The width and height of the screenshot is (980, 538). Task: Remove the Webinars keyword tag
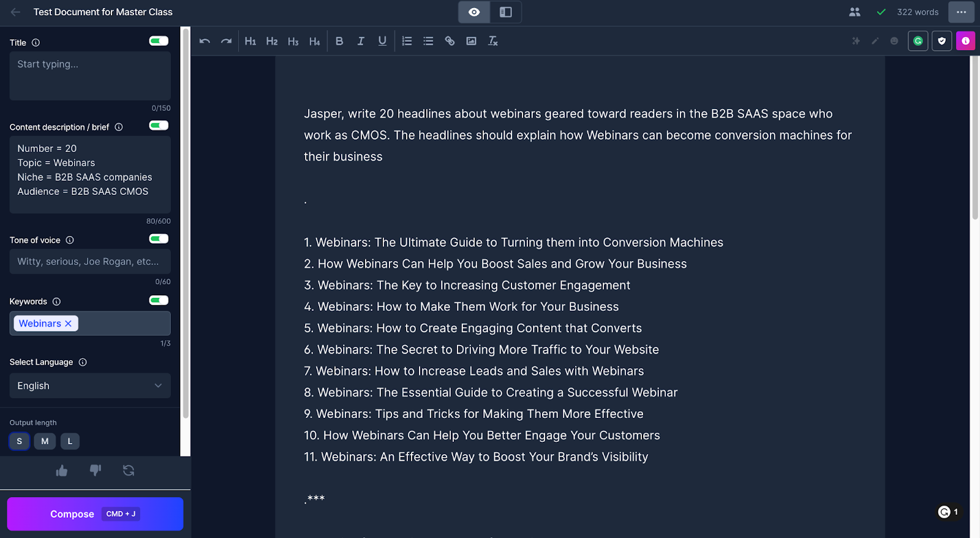pyautogui.click(x=68, y=324)
